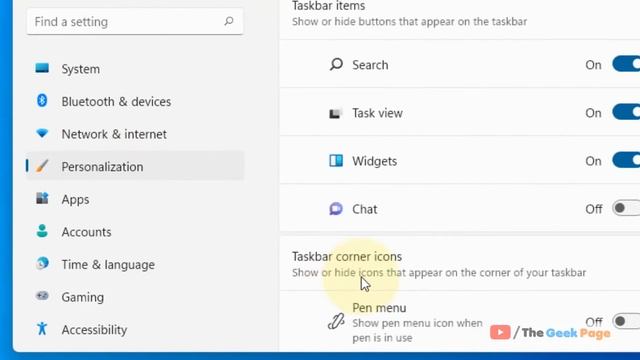Click the Widgets icon

[x=336, y=160]
